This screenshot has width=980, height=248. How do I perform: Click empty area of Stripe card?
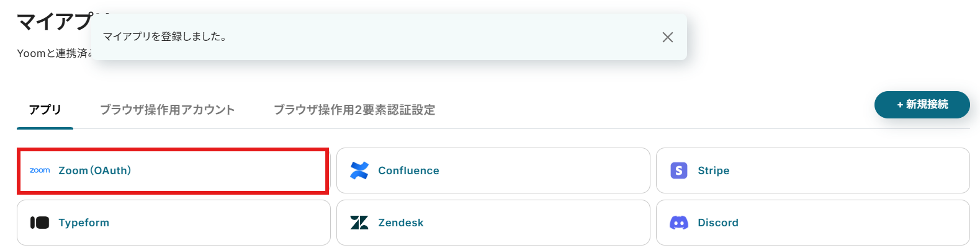[x=856, y=170]
